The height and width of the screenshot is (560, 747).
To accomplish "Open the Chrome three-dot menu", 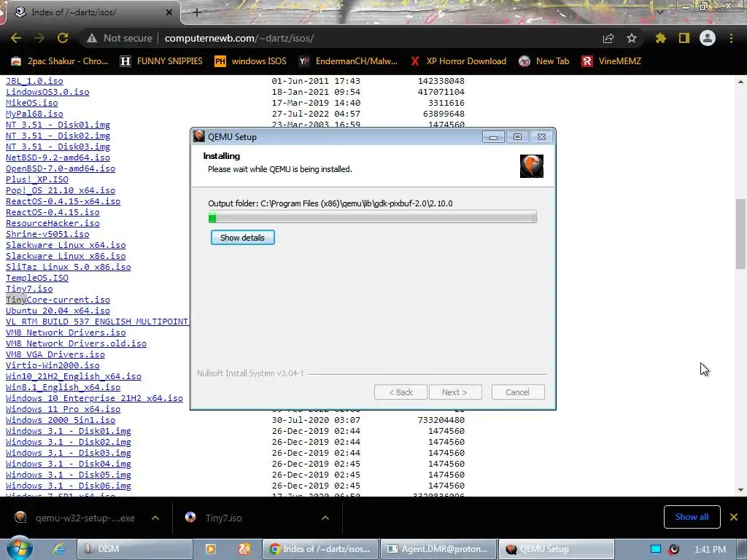I will pyautogui.click(x=731, y=38).
